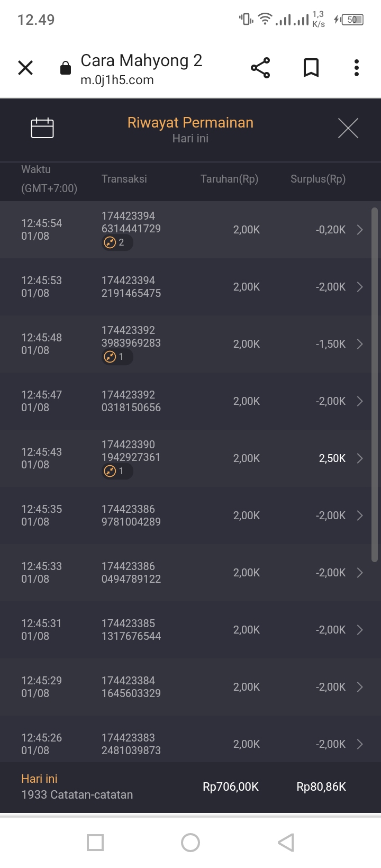Bookmark this page with the bookmark icon

tap(311, 68)
